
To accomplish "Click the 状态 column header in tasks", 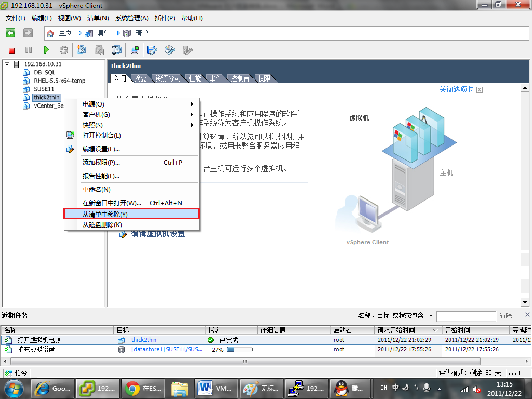I will coord(231,330).
